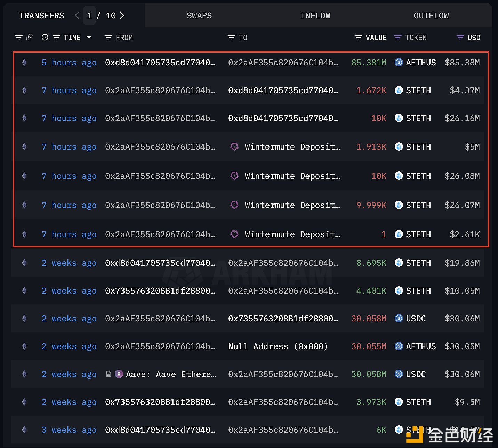
Task: Expand the TIME sort dropdown arrow
Action: (89, 37)
